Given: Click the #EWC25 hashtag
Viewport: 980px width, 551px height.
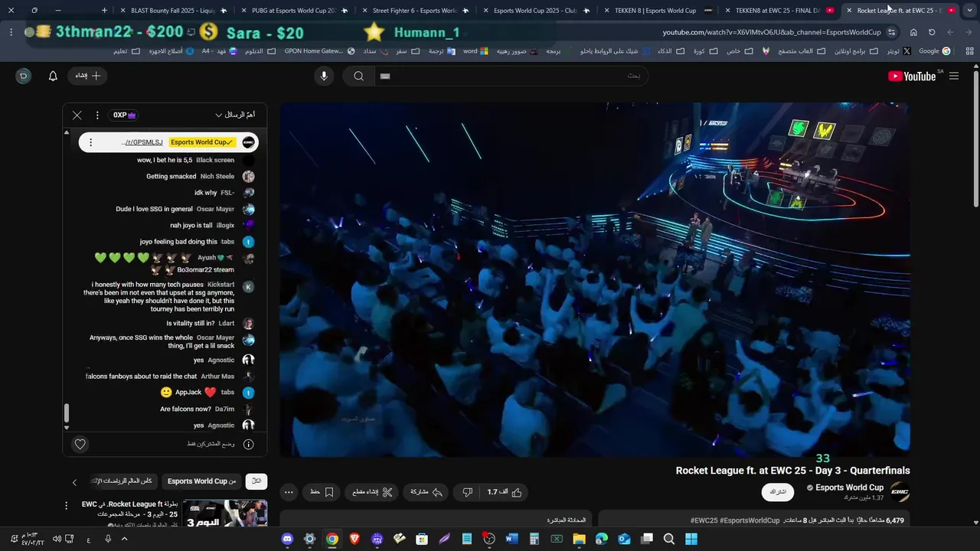Looking at the screenshot, I should [x=704, y=520].
